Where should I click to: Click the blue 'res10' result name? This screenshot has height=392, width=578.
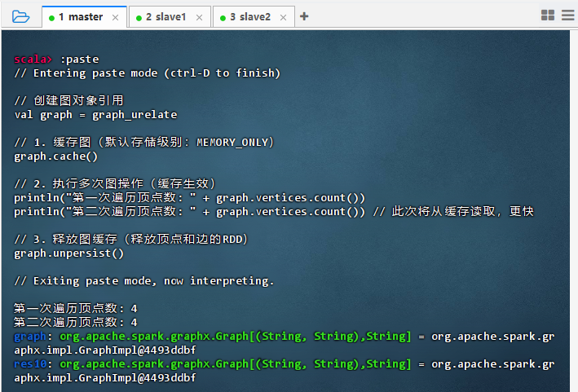(30, 364)
